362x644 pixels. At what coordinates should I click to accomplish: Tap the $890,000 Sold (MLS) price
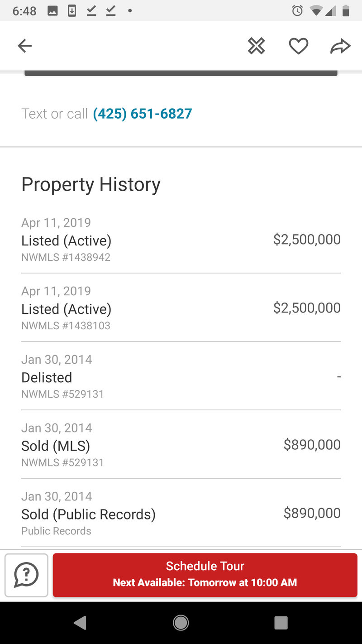tap(312, 445)
